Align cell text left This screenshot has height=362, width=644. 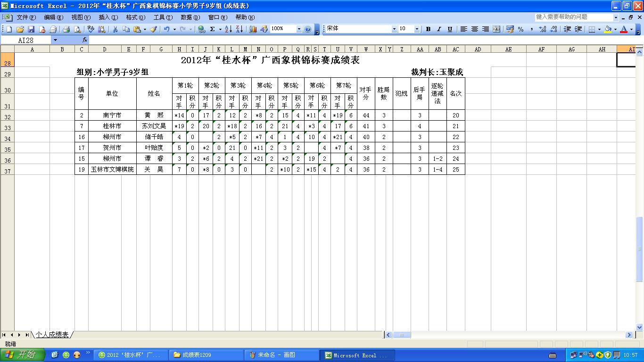[463, 29]
